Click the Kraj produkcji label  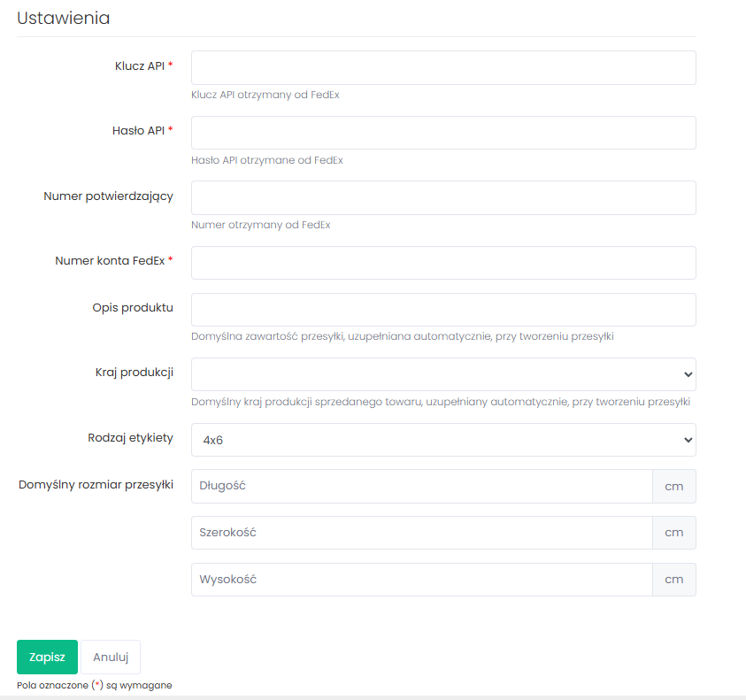coord(132,373)
